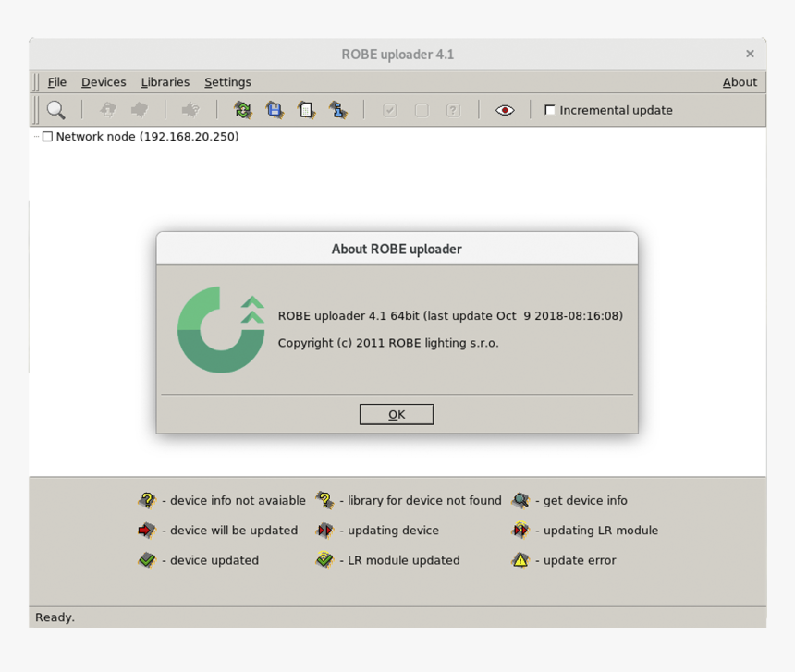Click the device info toolbar icon

click(x=337, y=110)
